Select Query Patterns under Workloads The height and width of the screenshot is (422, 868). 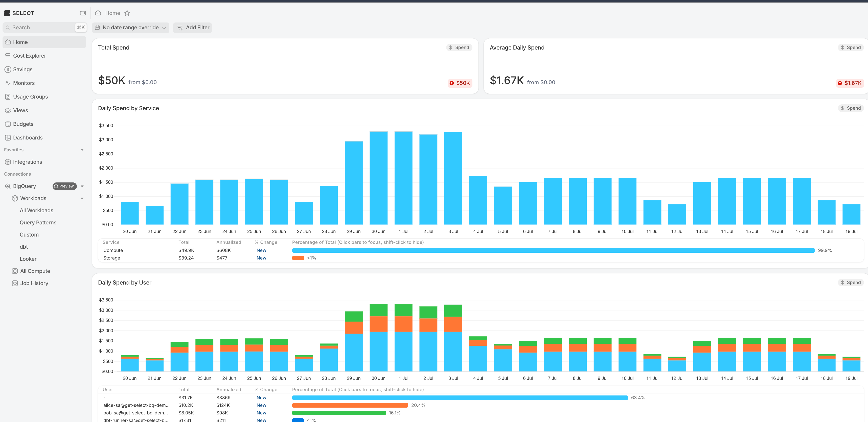tap(38, 223)
